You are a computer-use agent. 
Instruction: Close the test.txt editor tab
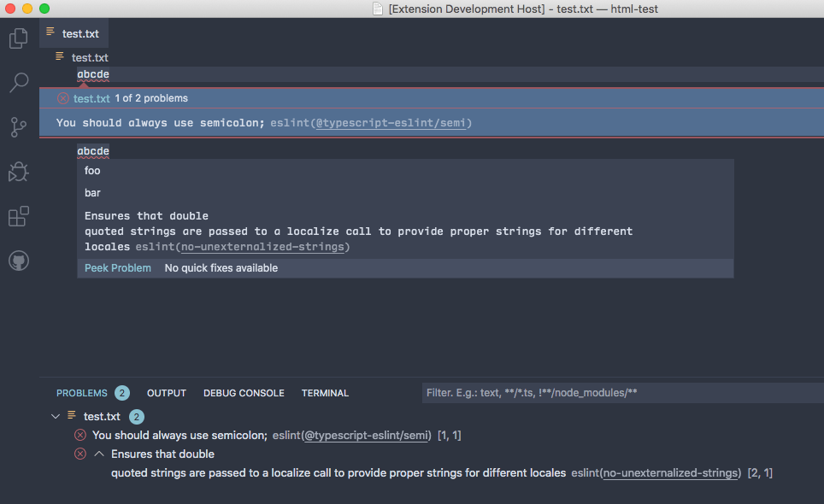point(103,33)
